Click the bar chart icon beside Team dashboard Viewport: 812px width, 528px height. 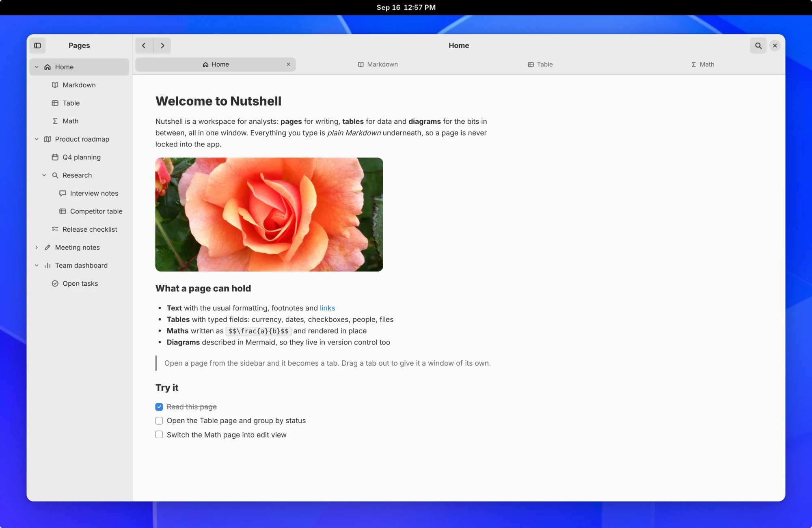click(x=48, y=265)
